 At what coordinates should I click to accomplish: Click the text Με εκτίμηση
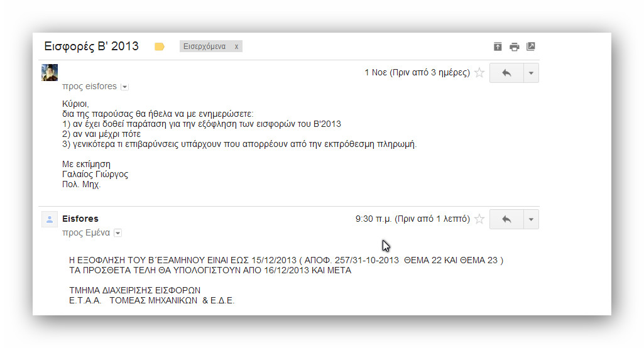pyautogui.click(x=86, y=165)
